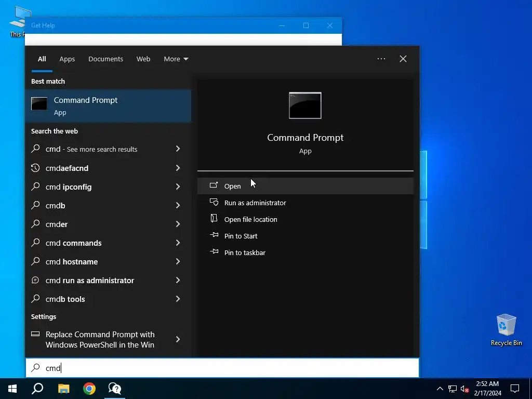
Task: Click the Open file location icon
Action: (x=214, y=219)
